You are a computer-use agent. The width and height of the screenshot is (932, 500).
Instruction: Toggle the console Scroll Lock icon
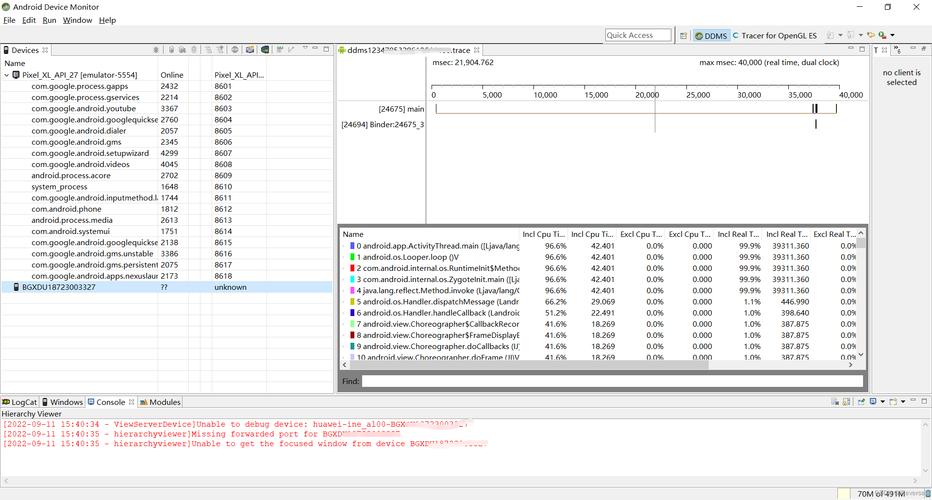[846, 402]
